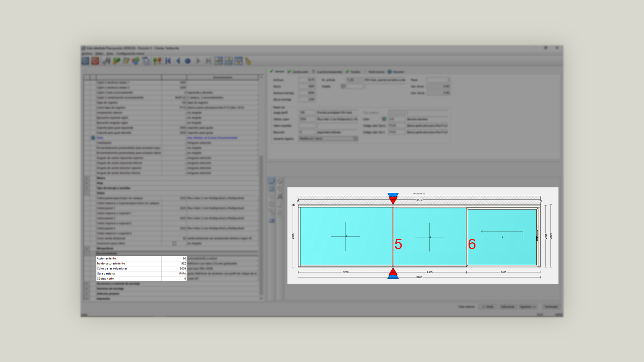Click the Accionamiento value cell 60

[x=174, y=258]
